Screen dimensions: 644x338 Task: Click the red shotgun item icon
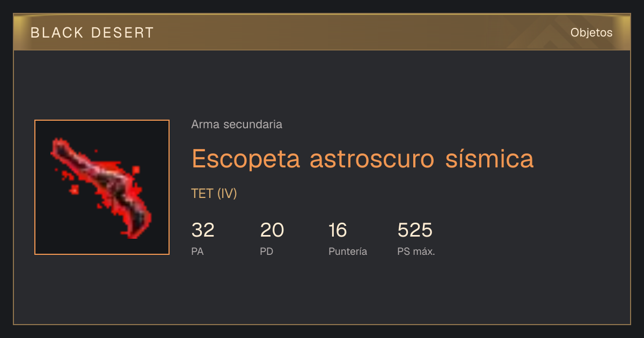(x=97, y=187)
